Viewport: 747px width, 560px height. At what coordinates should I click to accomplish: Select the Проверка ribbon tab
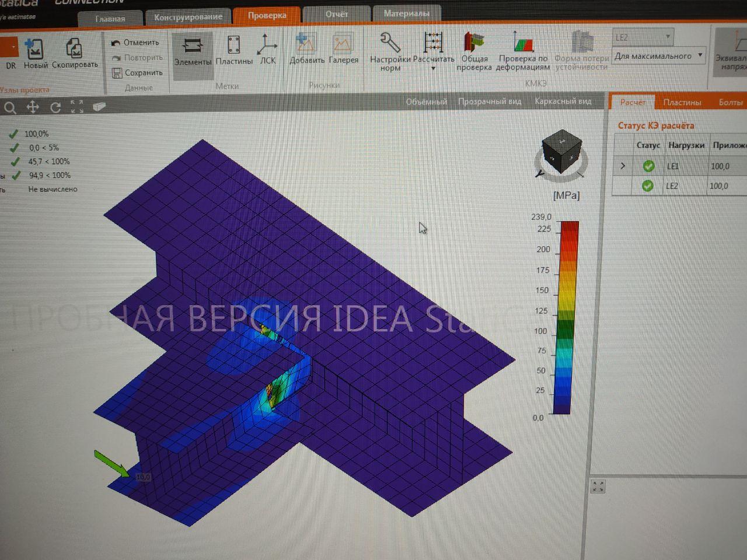[267, 15]
